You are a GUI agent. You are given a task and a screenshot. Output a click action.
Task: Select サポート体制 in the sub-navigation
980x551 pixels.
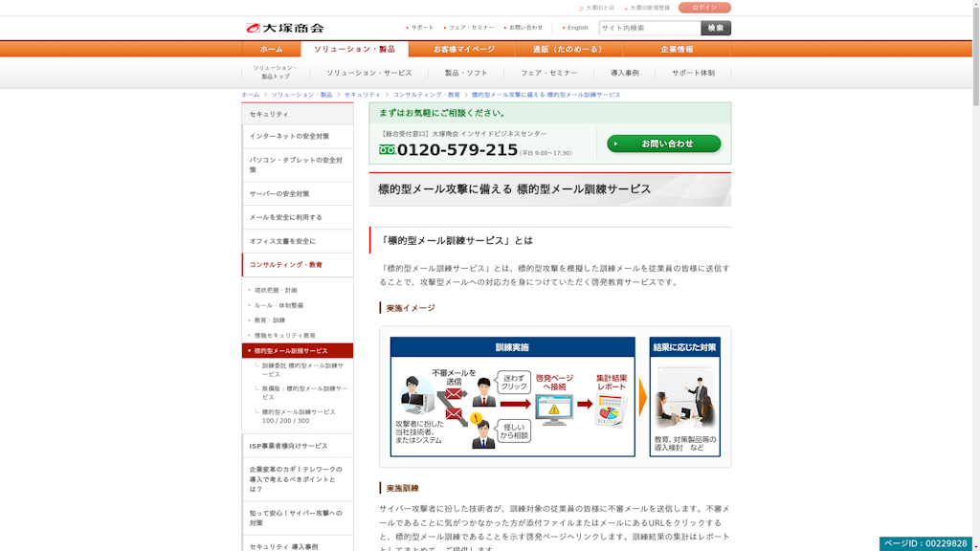tap(696, 71)
